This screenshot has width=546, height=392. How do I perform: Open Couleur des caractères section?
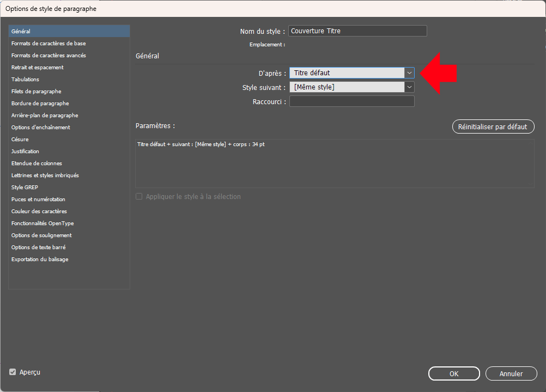[x=39, y=212]
